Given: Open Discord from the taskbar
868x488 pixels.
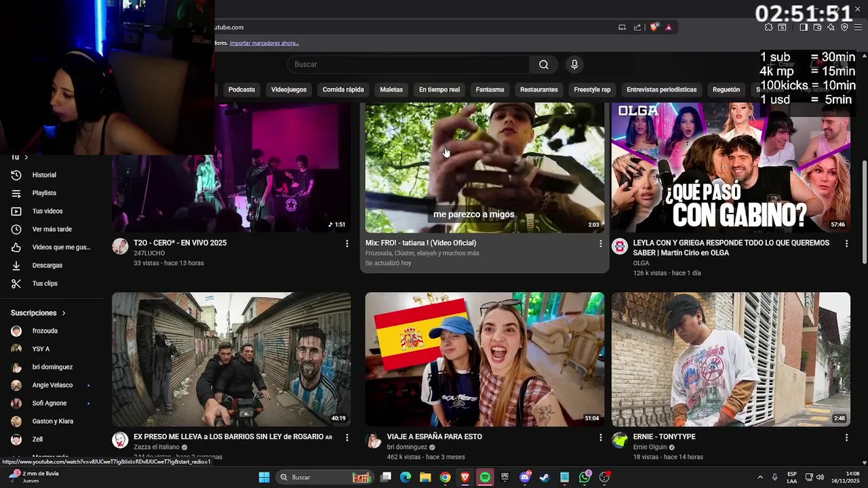Looking at the screenshot, I should [x=525, y=477].
